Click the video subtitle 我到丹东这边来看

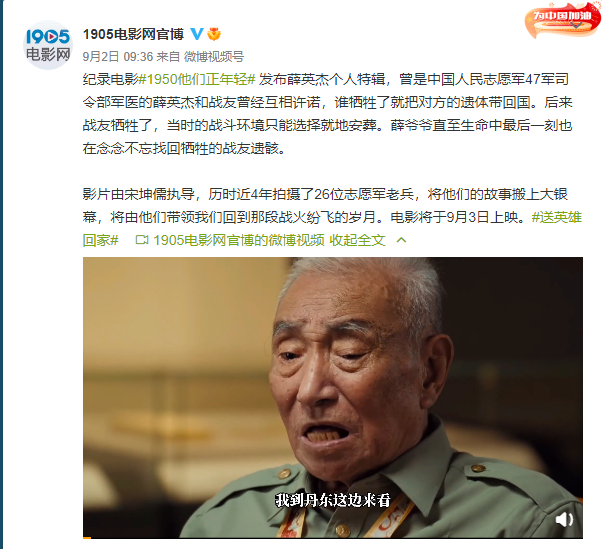pos(332,500)
